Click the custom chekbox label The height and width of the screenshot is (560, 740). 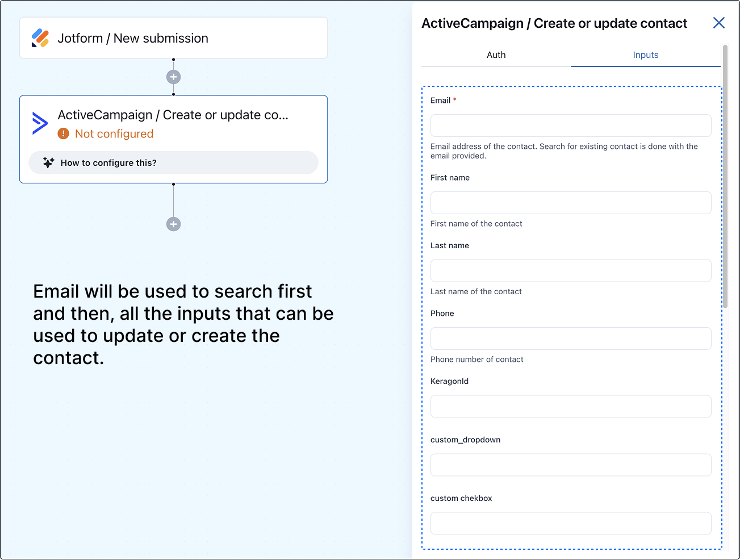click(x=461, y=498)
